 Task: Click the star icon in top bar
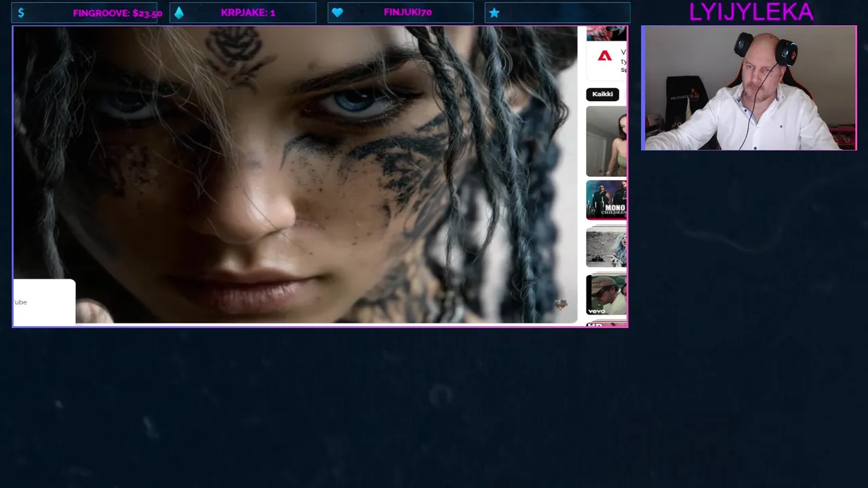click(494, 13)
